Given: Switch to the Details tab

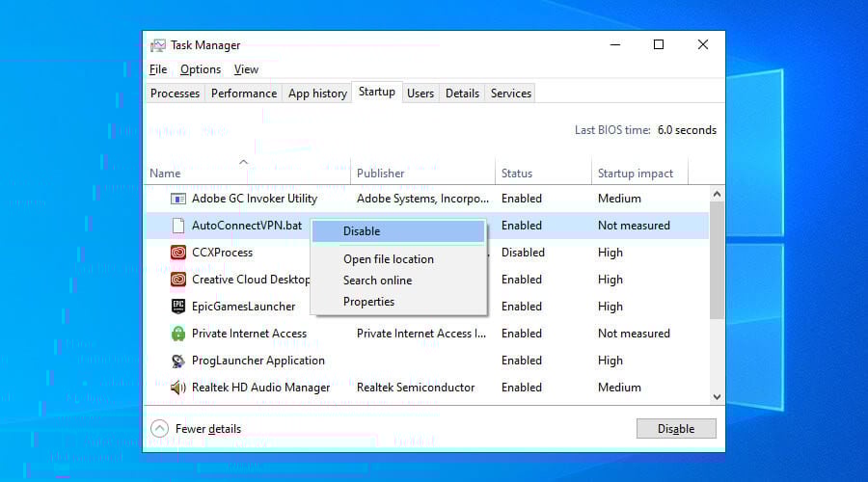Looking at the screenshot, I should click(x=462, y=94).
